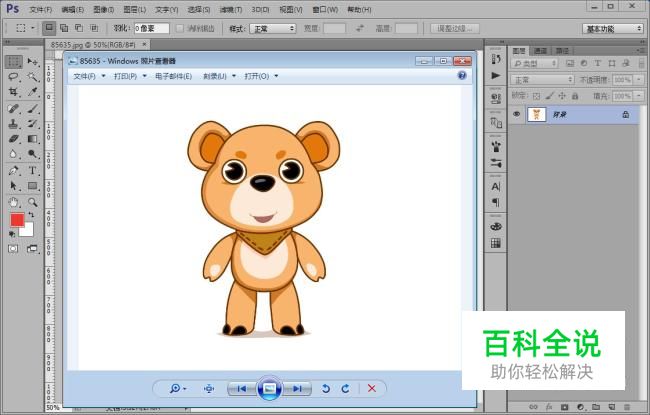The width and height of the screenshot is (650, 415).
Task: Select the Rectangular Marquee tool
Action: [13, 62]
